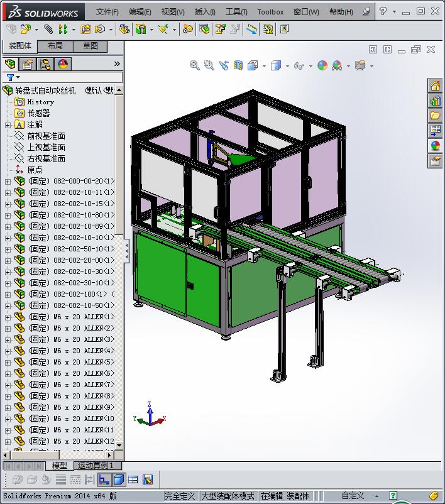The image size is (445, 504).
Task: Open the 工具(T) menu
Action: click(x=236, y=12)
